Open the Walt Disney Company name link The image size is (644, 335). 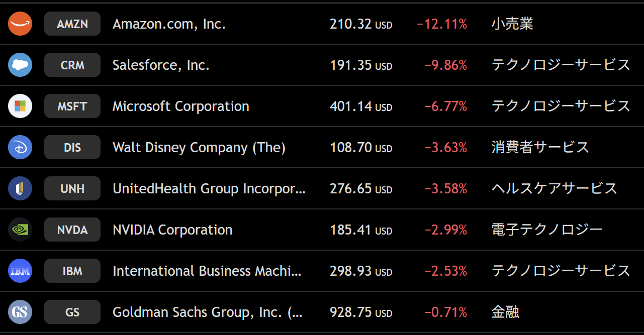pyautogui.click(x=199, y=147)
